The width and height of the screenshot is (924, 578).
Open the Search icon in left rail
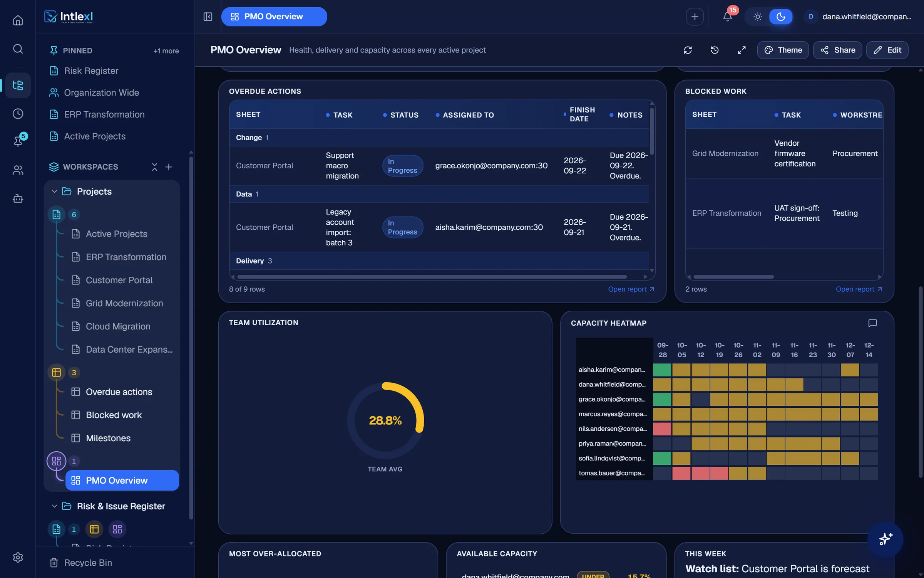click(18, 49)
